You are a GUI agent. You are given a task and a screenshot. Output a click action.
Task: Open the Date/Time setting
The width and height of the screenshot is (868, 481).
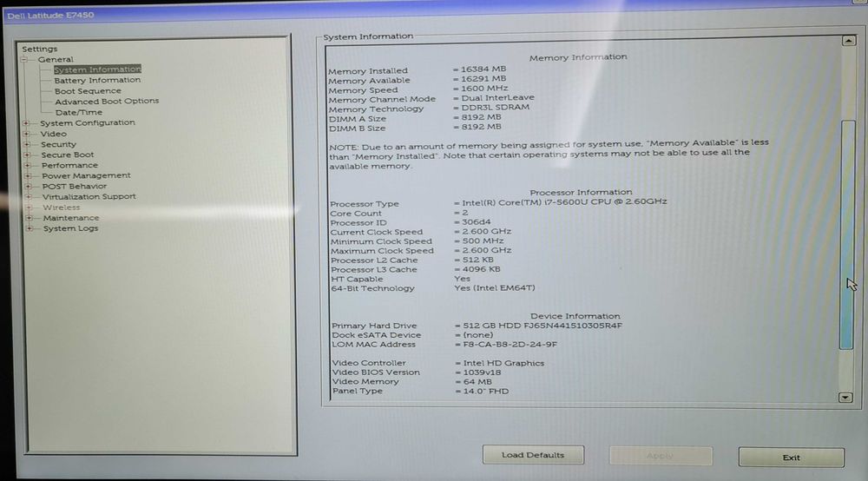(x=79, y=112)
